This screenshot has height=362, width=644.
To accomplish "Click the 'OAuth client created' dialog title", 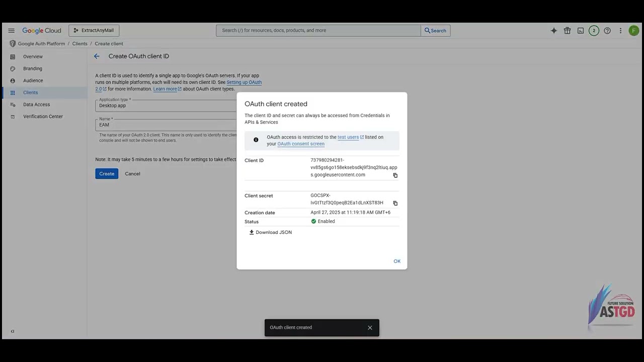I will [x=276, y=104].
